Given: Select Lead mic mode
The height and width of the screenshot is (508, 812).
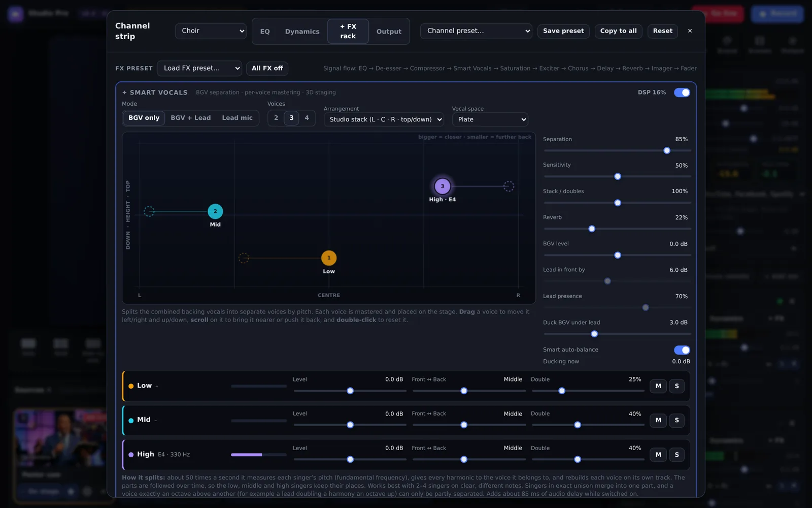Looking at the screenshot, I should (x=237, y=118).
